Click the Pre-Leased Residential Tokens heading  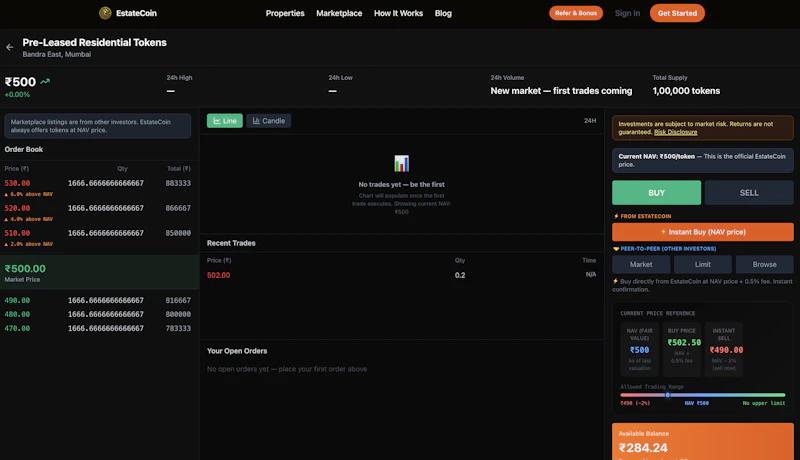(94, 42)
